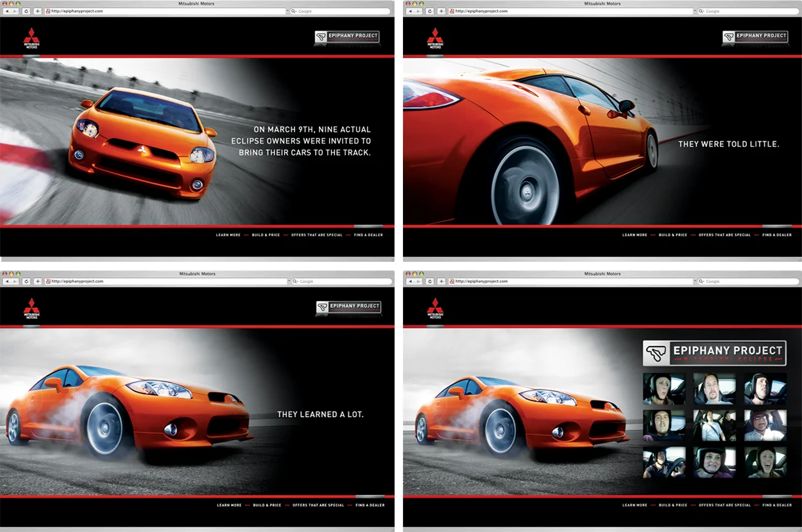Click Find A Dealer in the March 9th window
Viewport: 802px width, 532px height.
pos(368,235)
